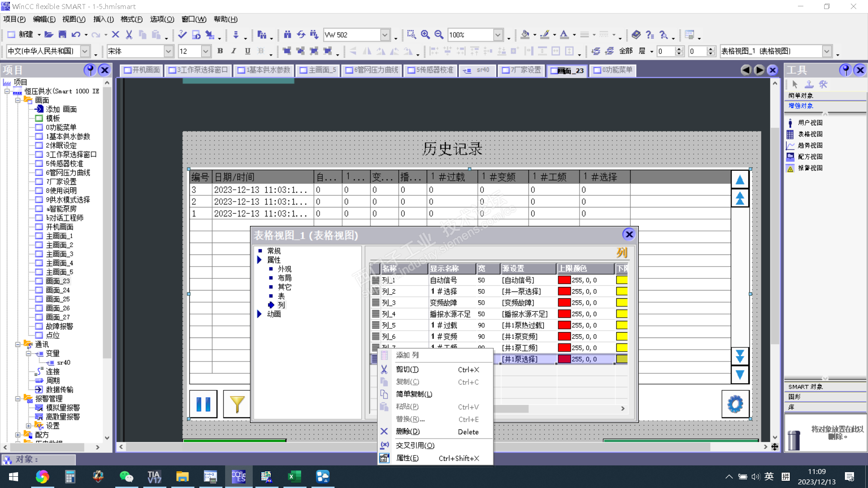The width and height of the screenshot is (868, 488).
Task: Toggle bold formatting button
Action: [220, 51]
